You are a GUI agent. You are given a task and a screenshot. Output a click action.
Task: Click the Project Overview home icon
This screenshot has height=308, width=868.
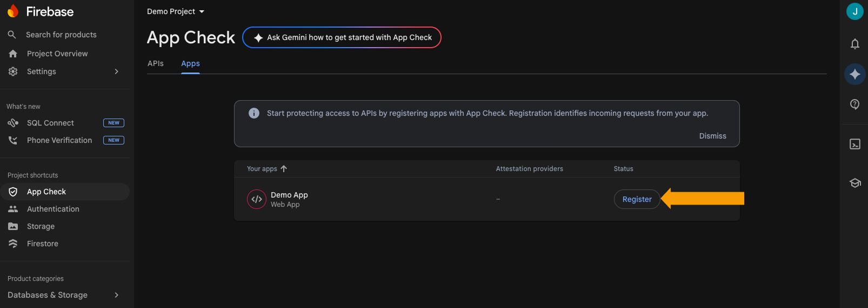click(13, 54)
